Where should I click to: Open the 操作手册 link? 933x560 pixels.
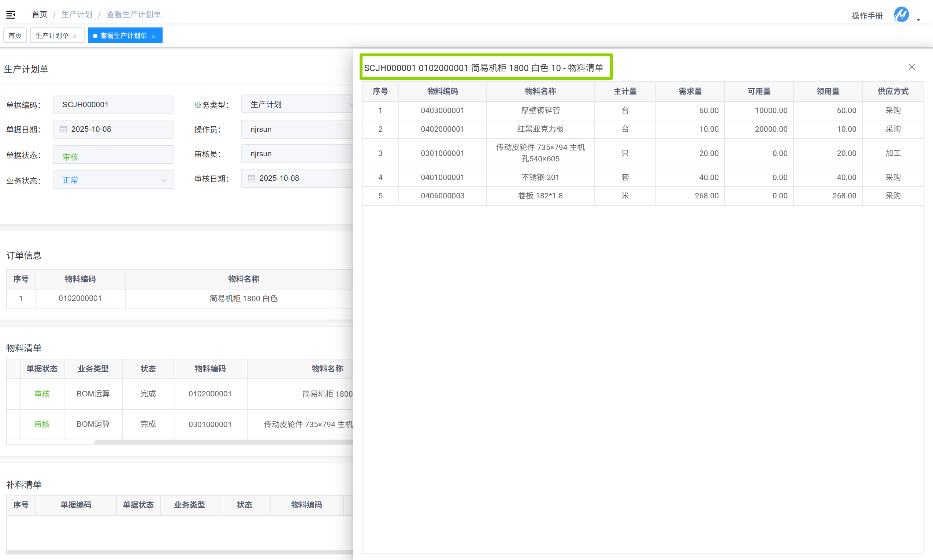click(867, 16)
